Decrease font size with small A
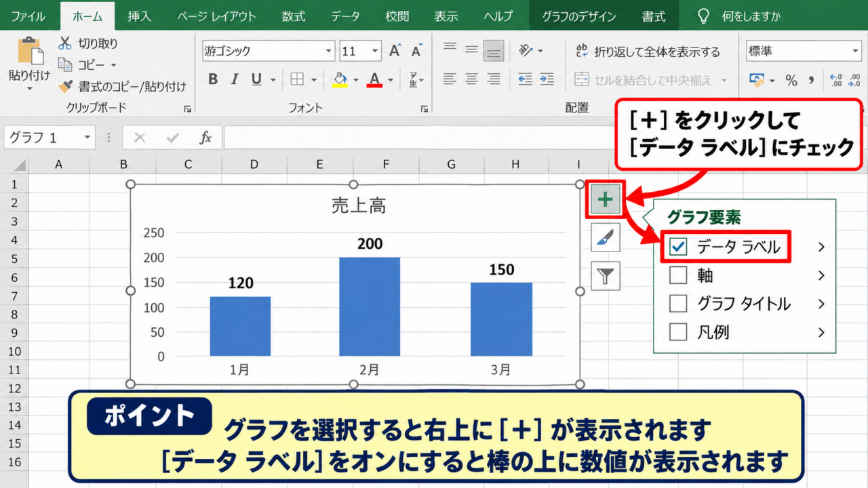Image resolution: width=868 pixels, height=488 pixels. 416,51
